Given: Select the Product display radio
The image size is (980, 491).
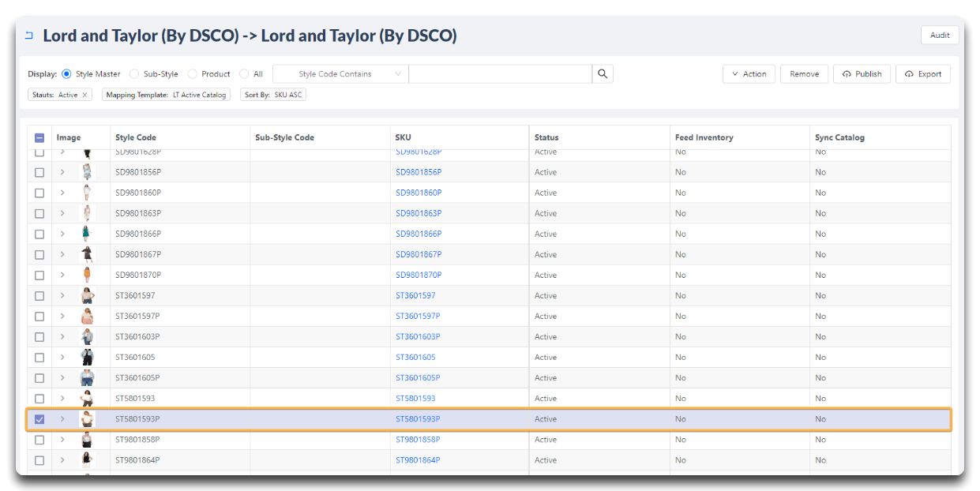Looking at the screenshot, I should click(192, 73).
